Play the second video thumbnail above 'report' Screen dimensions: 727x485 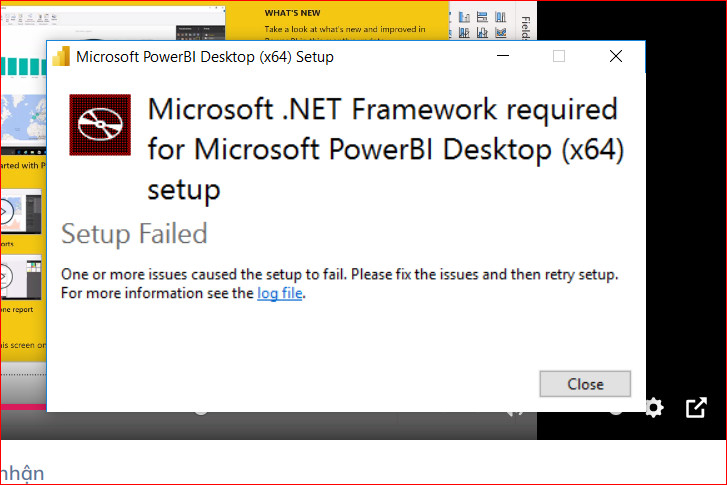4,277
